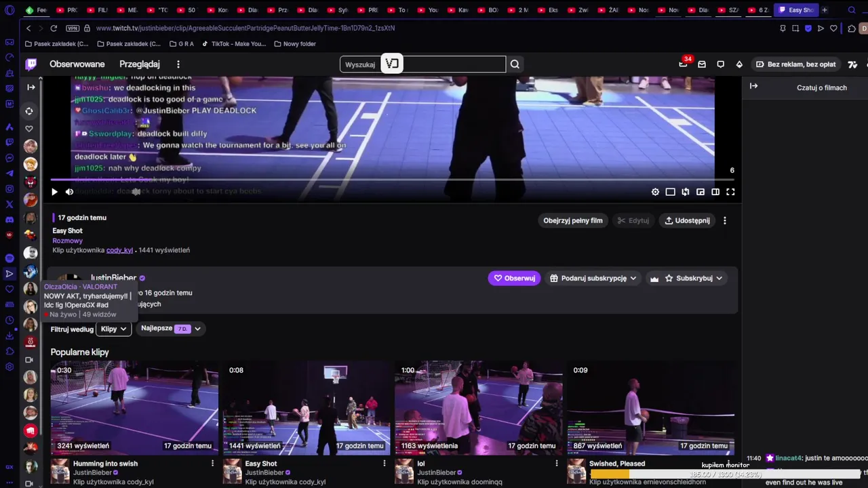Open the Klipy filter dropdown
The height and width of the screenshot is (488, 868).
[x=113, y=329]
